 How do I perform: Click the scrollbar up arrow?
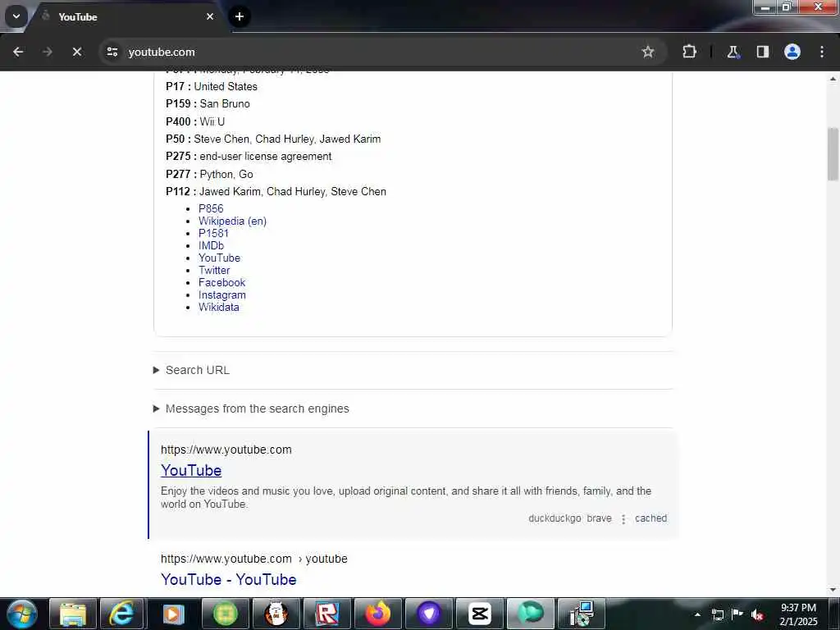(833, 79)
